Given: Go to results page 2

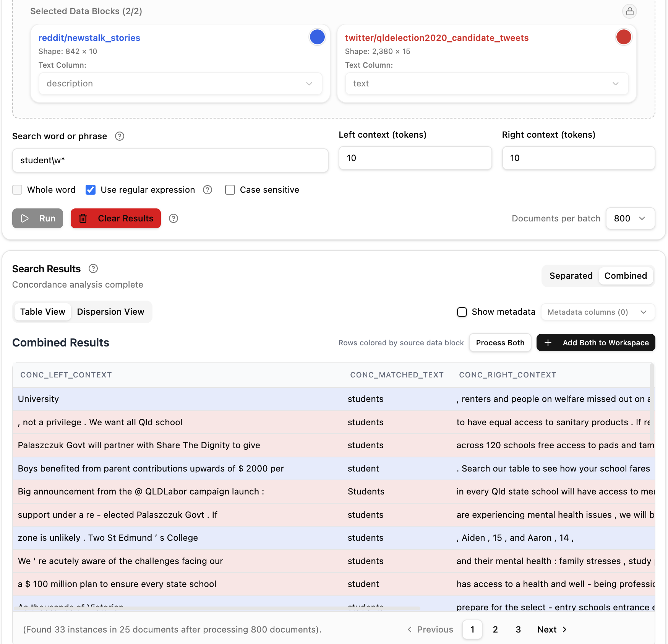Looking at the screenshot, I should click(x=495, y=629).
